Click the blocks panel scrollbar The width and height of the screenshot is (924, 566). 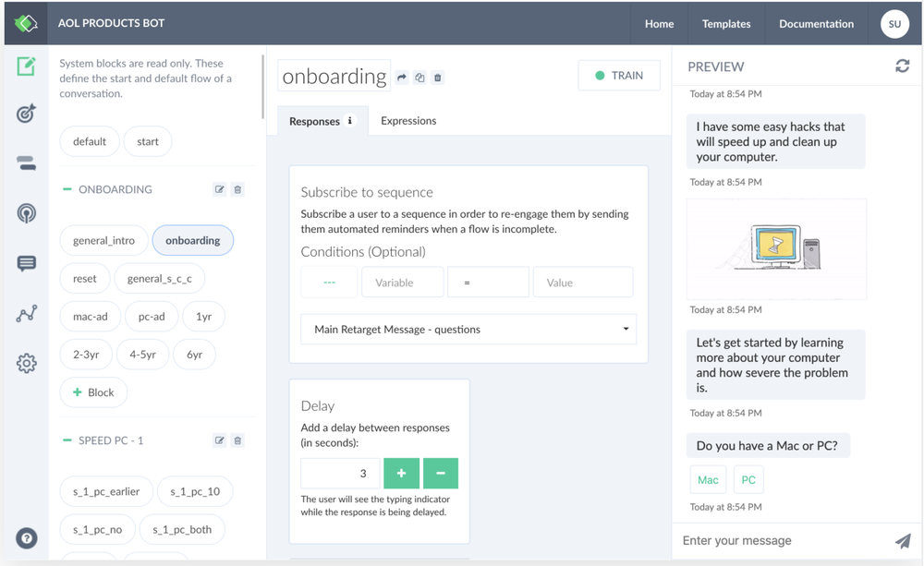point(262,87)
